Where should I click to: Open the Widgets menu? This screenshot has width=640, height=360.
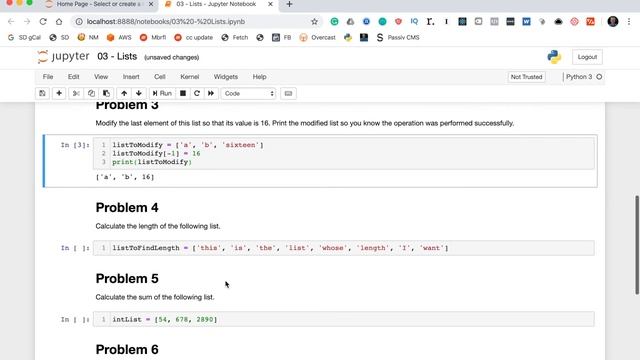(226, 77)
